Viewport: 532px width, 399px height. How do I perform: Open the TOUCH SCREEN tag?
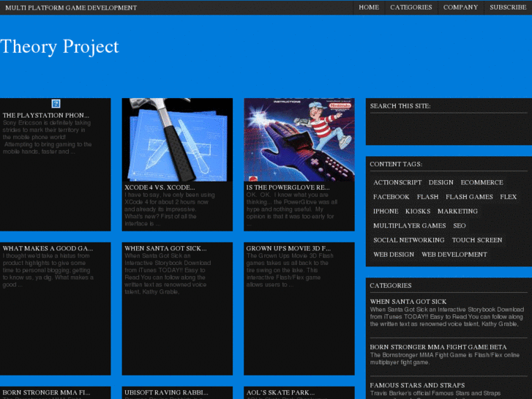[477, 240]
